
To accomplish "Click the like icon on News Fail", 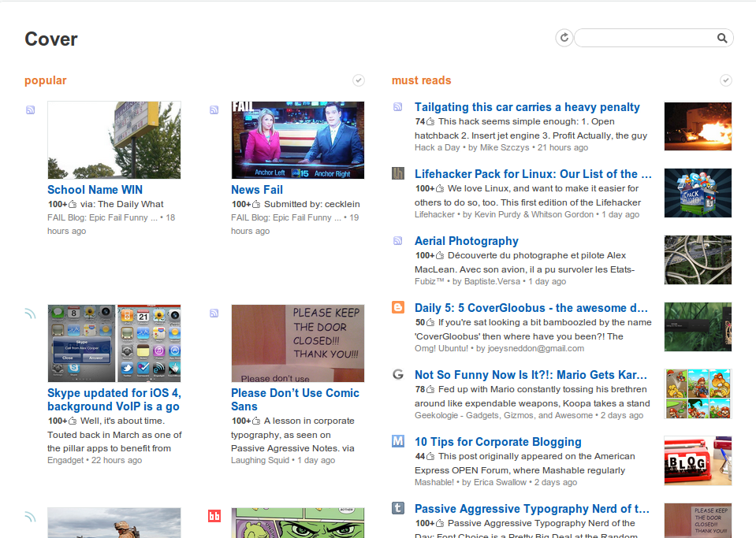I will (256, 205).
